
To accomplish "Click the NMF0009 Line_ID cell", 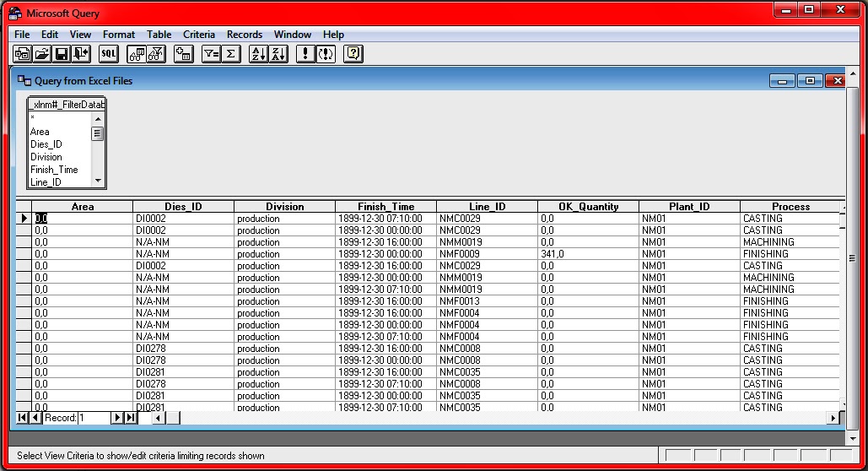I will pos(488,254).
